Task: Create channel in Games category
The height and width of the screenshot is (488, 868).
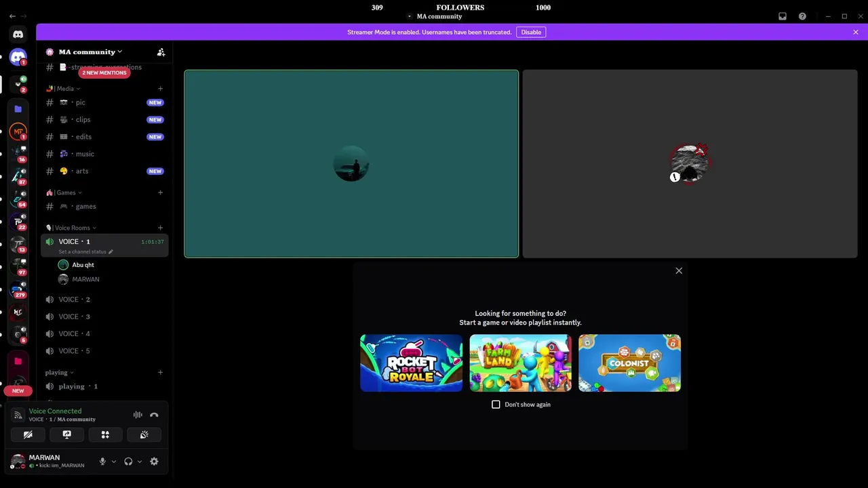Action: [160, 192]
